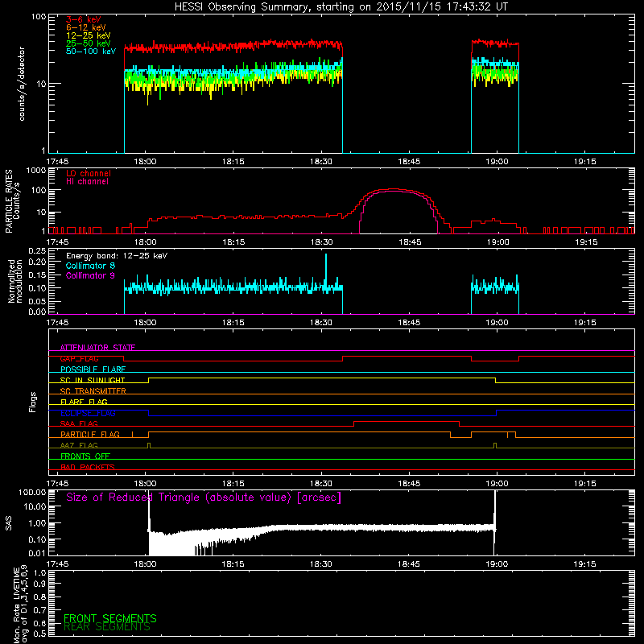Viewport: 644px width, 644px height.
Task: Click the POSSIBLE_FLARE flag label
Action: 93,369
